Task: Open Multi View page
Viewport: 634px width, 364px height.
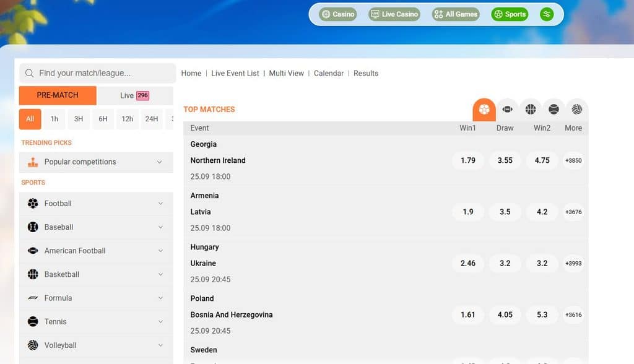Action: point(286,74)
